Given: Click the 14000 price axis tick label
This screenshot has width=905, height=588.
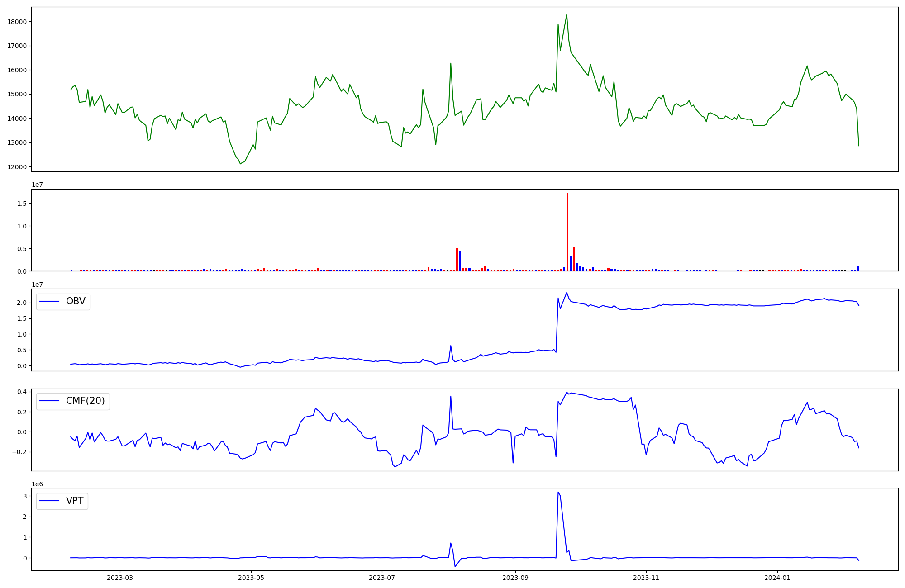Looking at the screenshot, I should coord(17,119).
